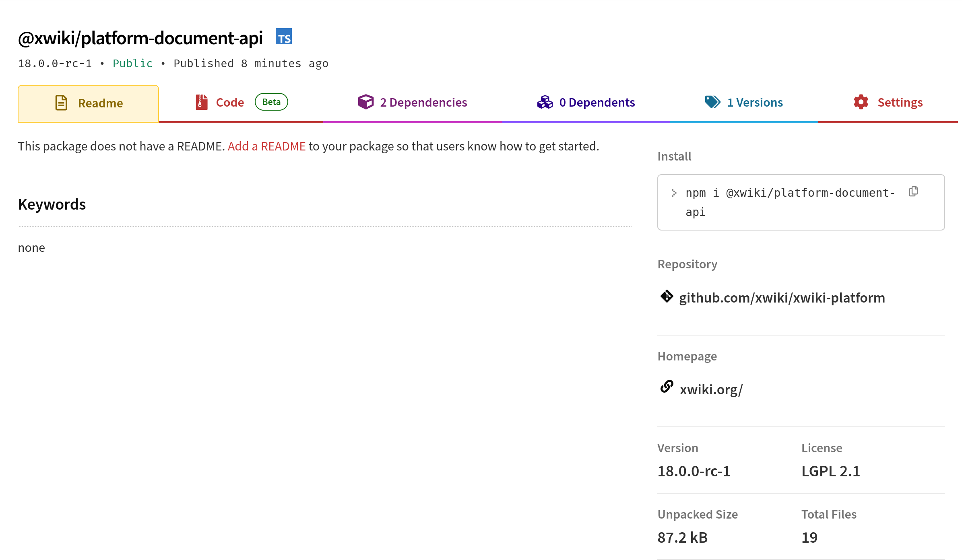
Task: View the 1 Versions tab
Action: (755, 103)
